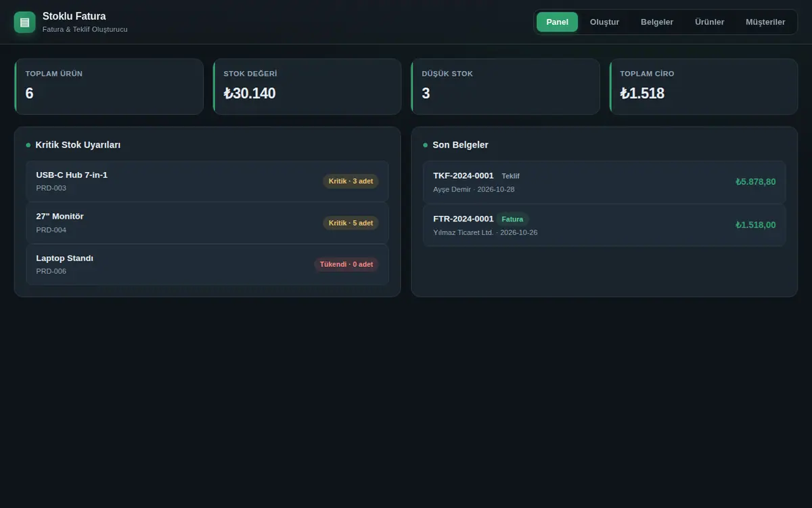Click the Toplam Ciro stat card
This screenshot has width=812, height=508.
click(x=704, y=87)
